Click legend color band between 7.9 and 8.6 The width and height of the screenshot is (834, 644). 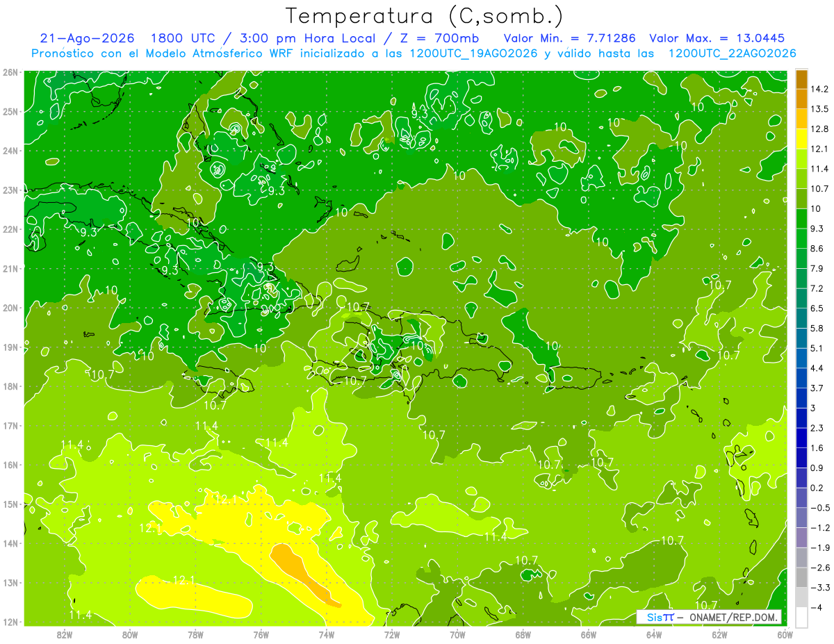point(801,258)
